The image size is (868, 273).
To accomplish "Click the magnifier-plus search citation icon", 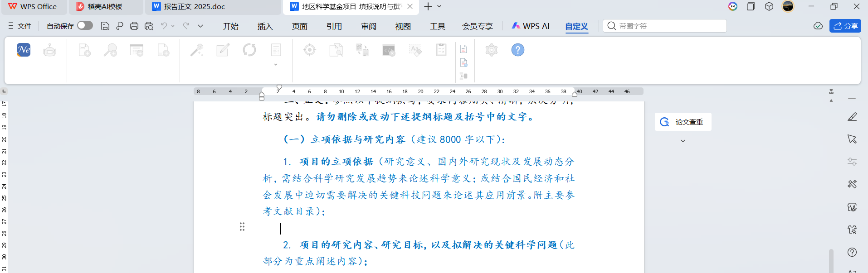I will (x=110, y=50).
